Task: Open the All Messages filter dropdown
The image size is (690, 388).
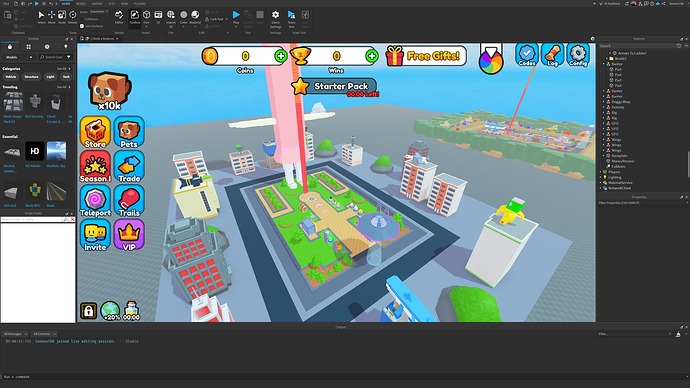Action: click(15, 334)
